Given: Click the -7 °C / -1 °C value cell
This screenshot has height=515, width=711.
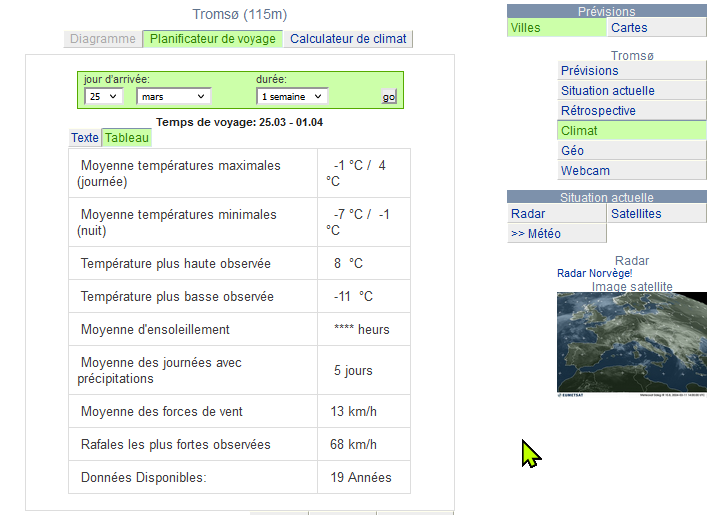Looking at the screenshot, I should pyautogui.click(x=364, y=223).
